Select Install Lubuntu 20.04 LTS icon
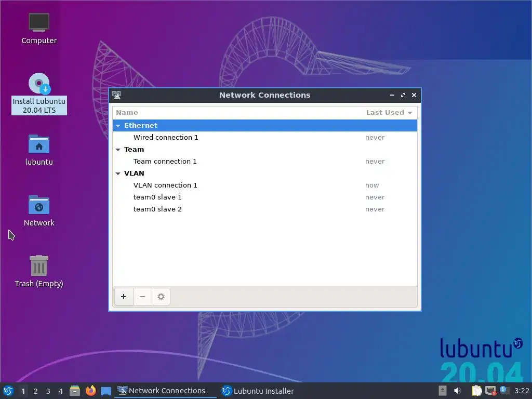The width and height of the screenshot is (532, 399). 39,94
